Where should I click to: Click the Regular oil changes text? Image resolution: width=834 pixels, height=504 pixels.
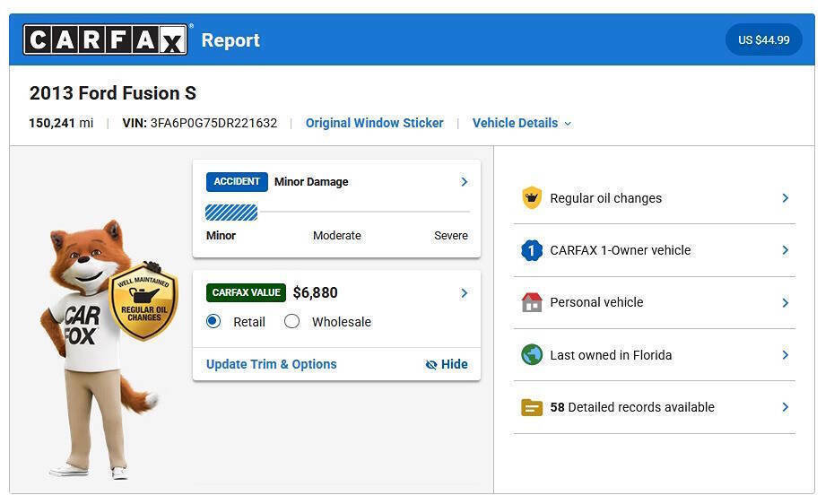click(606, 198)
